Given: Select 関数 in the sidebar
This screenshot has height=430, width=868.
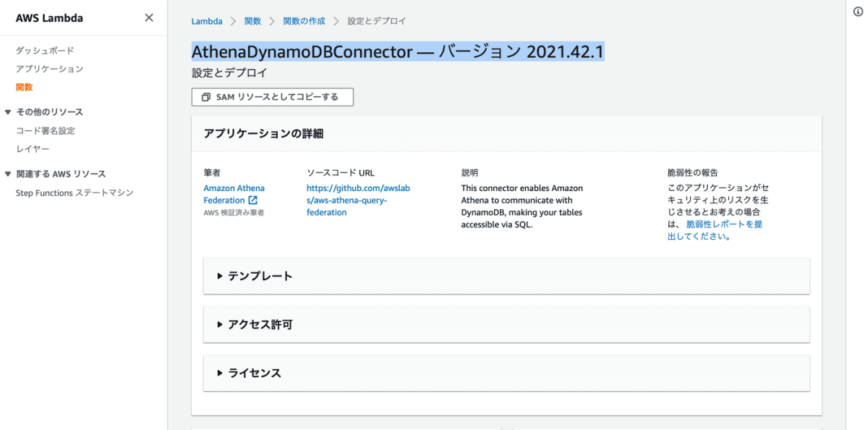Looking at the screenshot, I should [x=24, y=87].
